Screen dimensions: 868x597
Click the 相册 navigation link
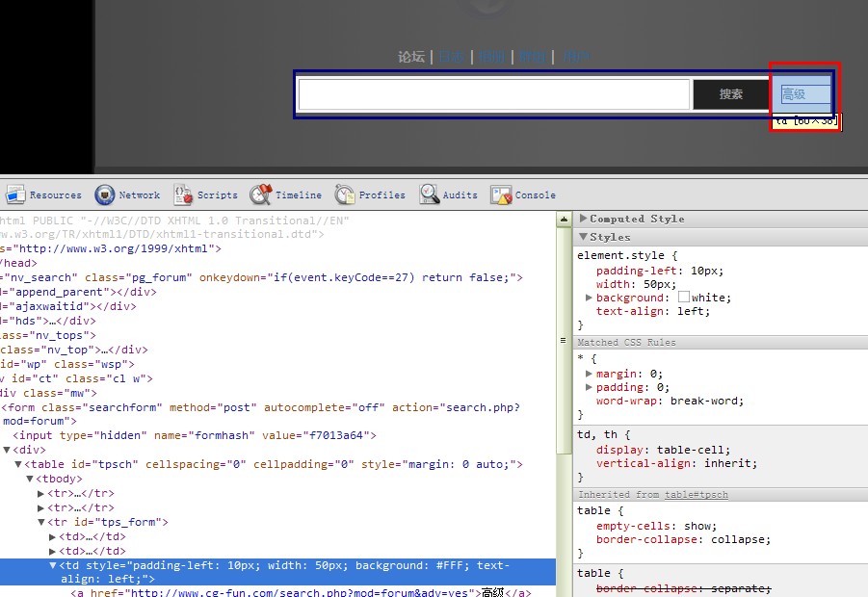[x=491, y=57]
